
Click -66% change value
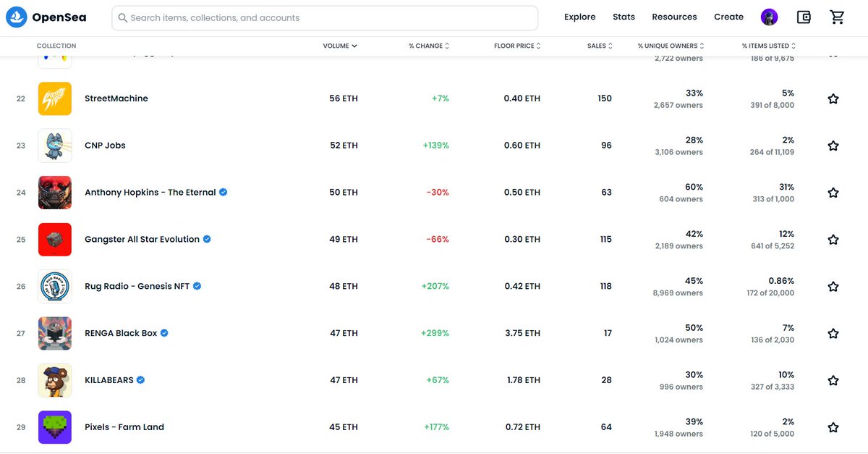(438, 240)
